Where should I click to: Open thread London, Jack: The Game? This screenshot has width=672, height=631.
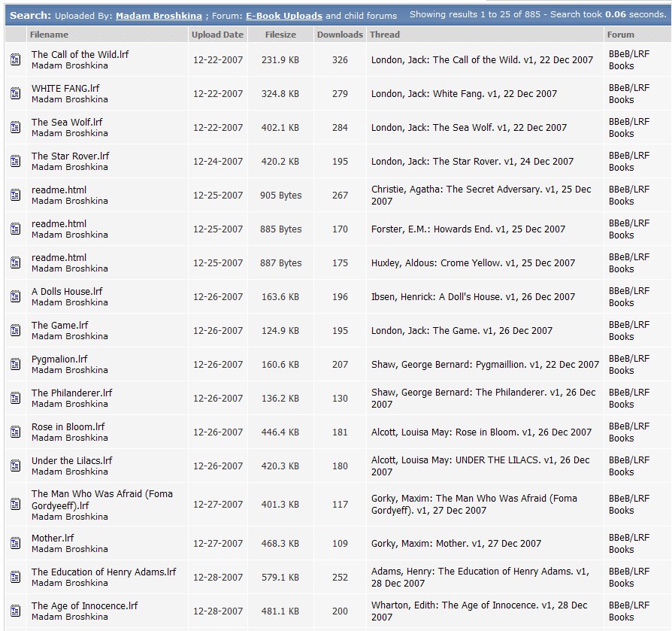coord(462,331)
